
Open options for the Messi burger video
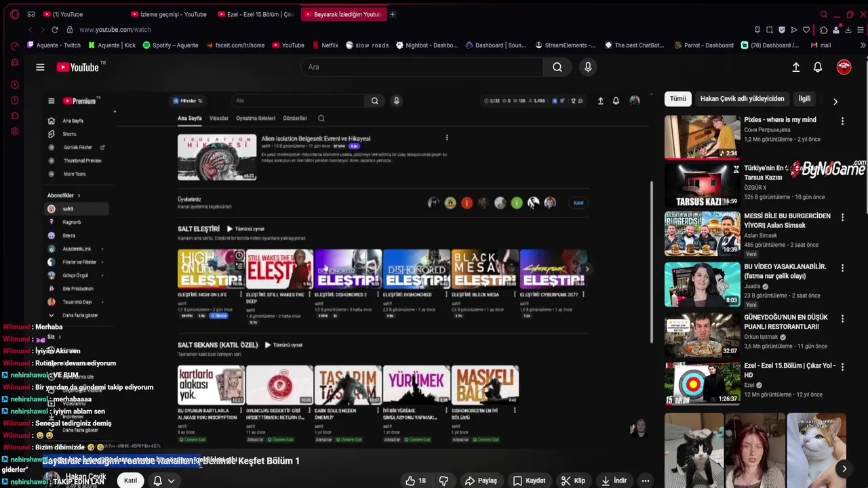(x=842, y=218)
